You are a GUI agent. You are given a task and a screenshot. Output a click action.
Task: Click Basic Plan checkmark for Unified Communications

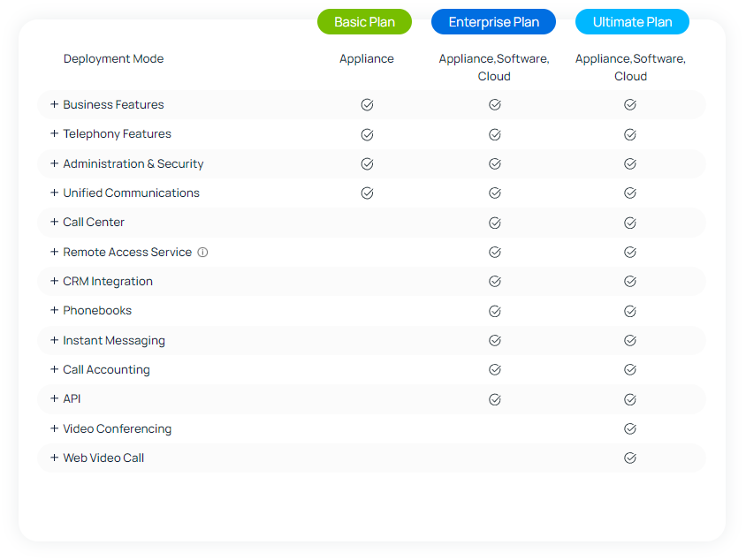(367, 193)
